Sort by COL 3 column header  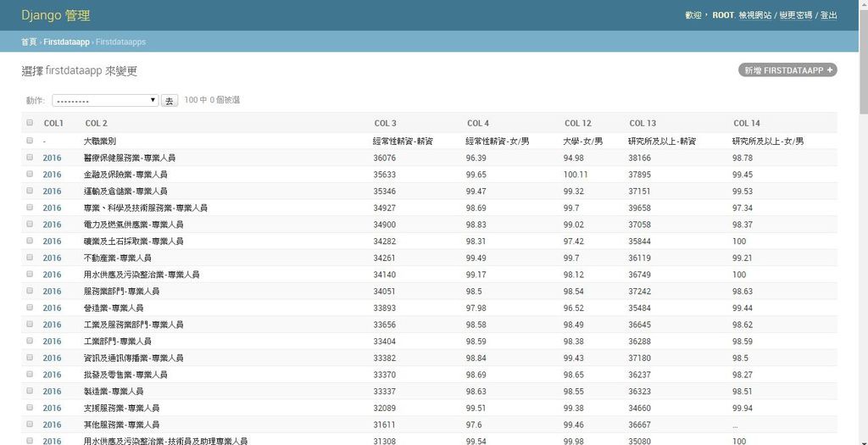[386, 123]
